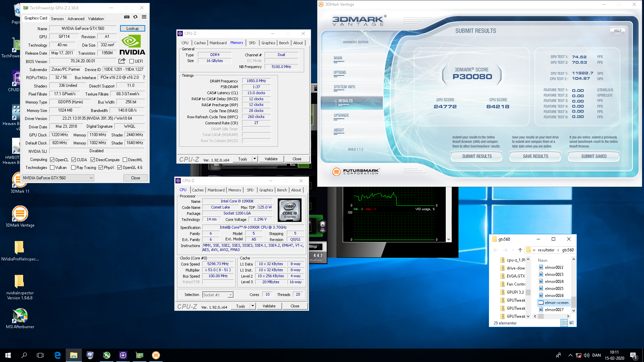Click the Explorer horizontal scrollbar

[551, 316]
